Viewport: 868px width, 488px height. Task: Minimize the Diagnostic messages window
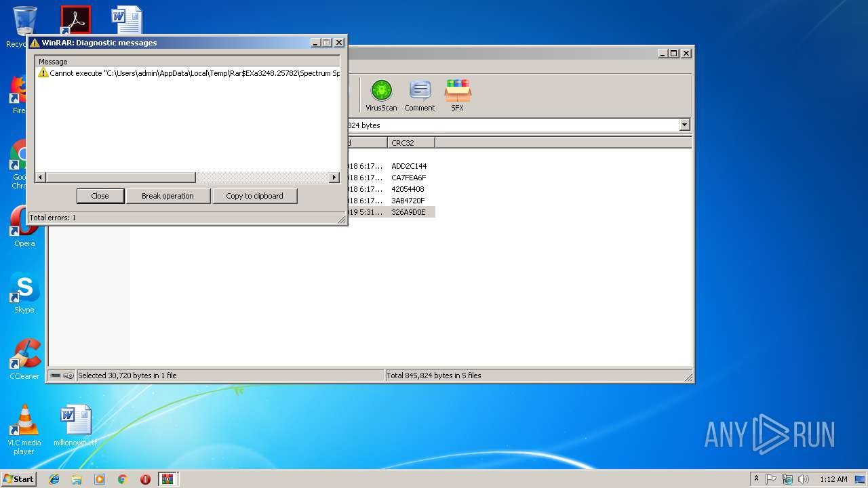[316, 43]
